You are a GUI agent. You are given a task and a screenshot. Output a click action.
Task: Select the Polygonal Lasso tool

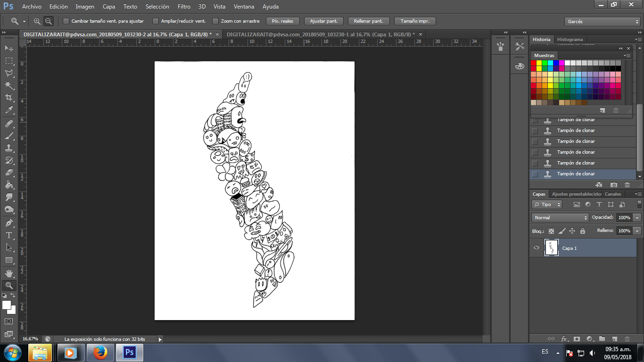[9, 73]
